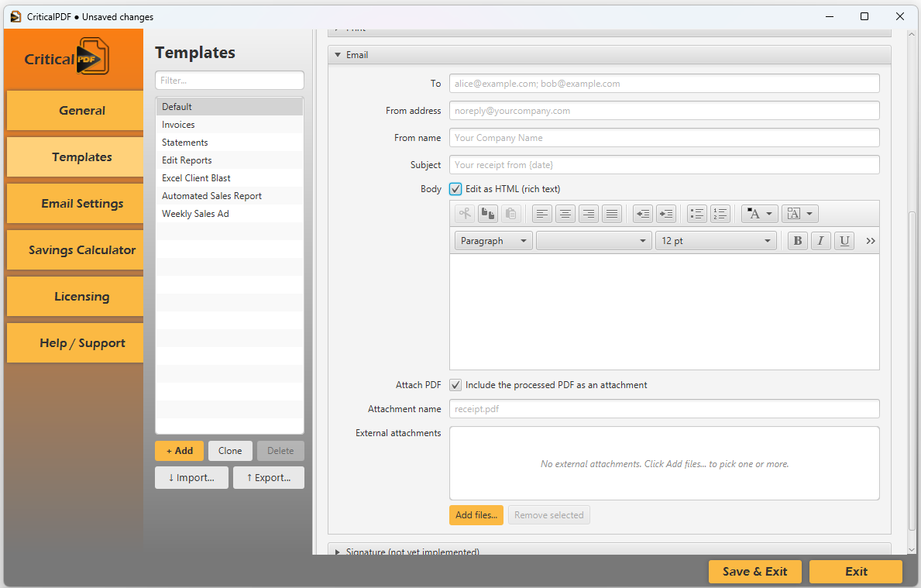
Task: Toggle underline formatting
Action: pyautogui.click(x=844, y=241)
